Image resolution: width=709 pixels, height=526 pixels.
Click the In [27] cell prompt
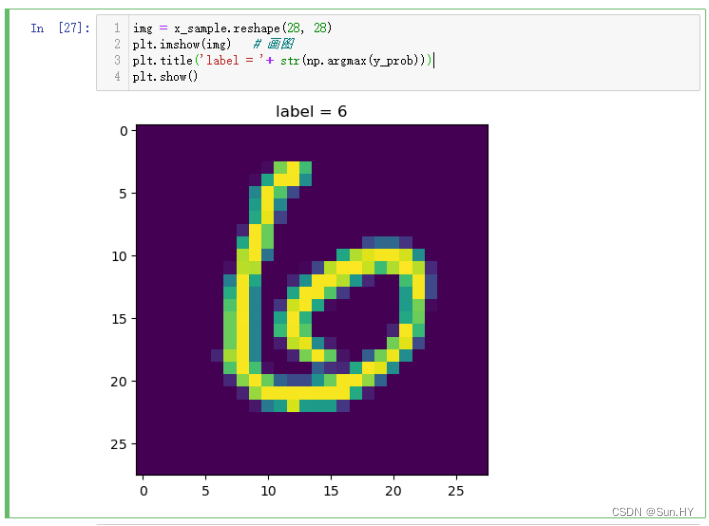coord(60,28)
